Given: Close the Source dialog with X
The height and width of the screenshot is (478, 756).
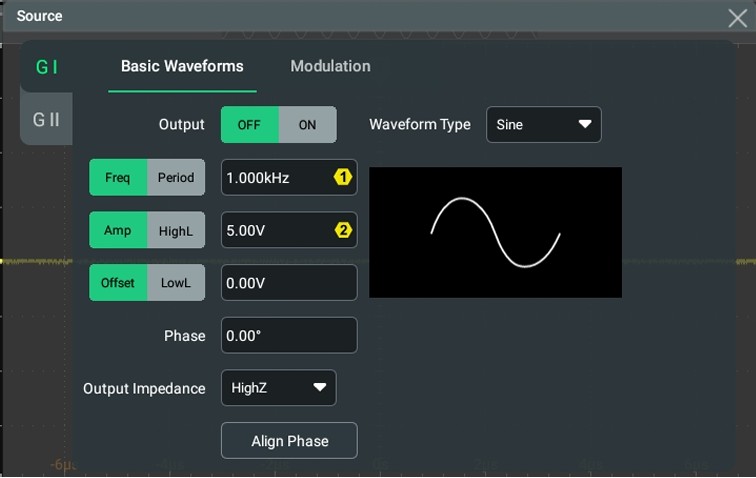Looking at the screenshot, I should [x=737, y=17].
